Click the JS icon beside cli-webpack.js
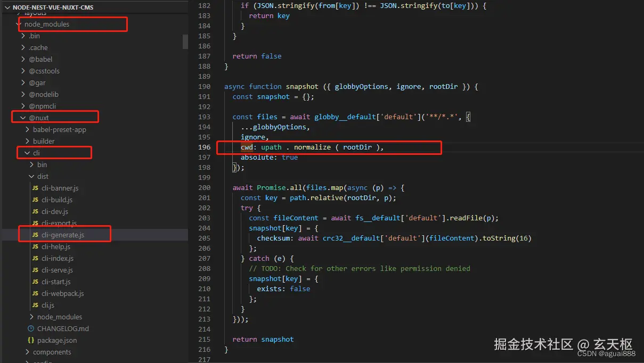644x363 pixels. (35, 294)
